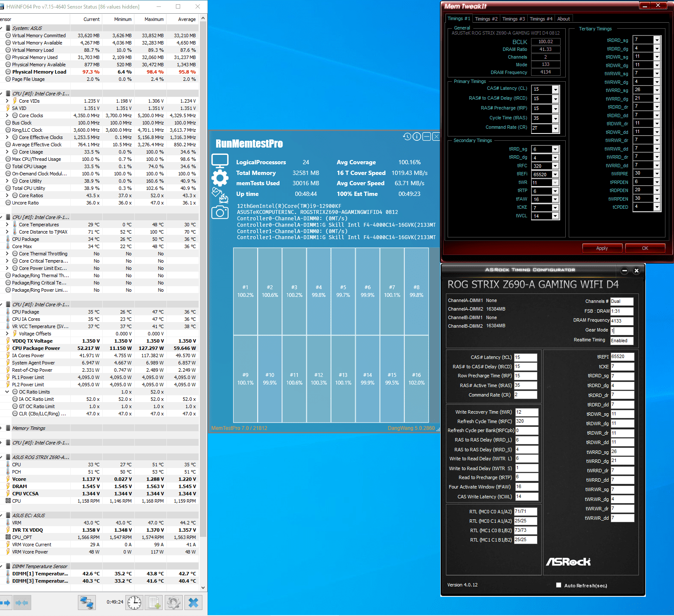Click thermometer icon beside DIMM[1] Temperature
Image resolution: width=674 pixels, height=616 pixels.
coord(8,574)
